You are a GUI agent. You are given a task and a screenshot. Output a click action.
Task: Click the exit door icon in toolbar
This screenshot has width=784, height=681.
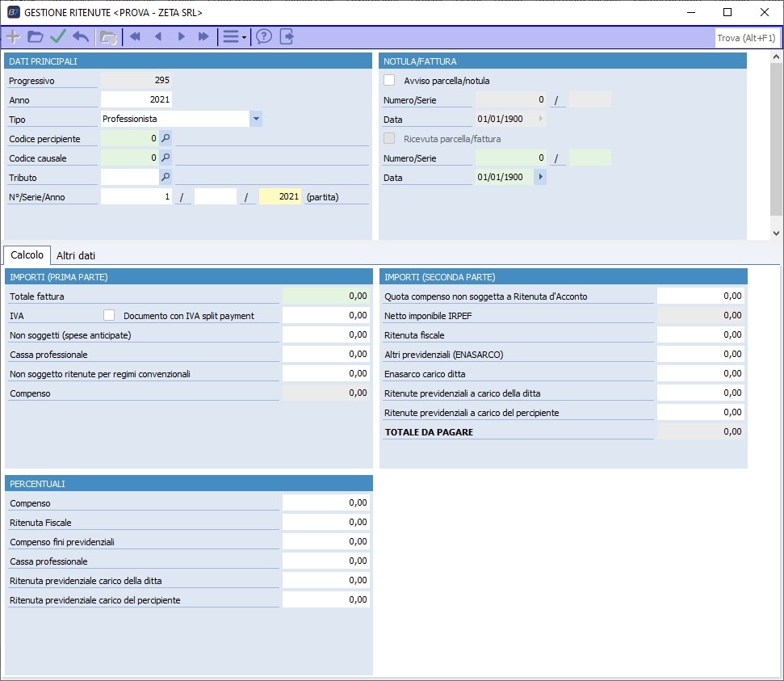coord(287,36)
